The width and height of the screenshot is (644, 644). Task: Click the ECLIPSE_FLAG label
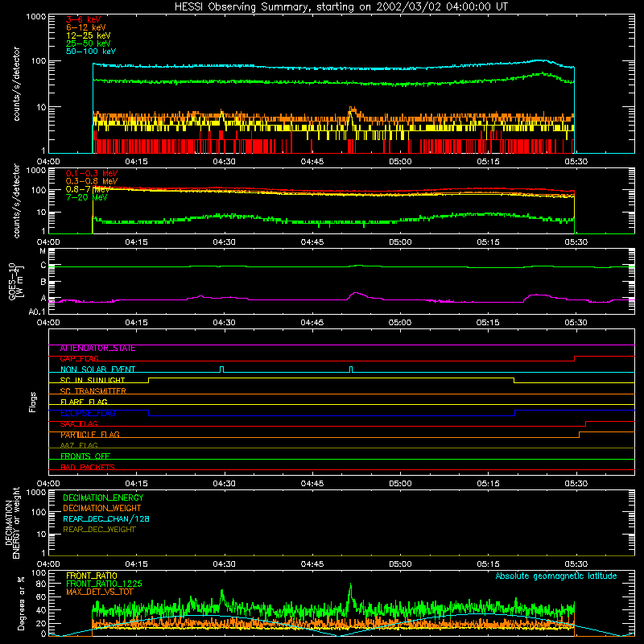[x=88, y=413]
